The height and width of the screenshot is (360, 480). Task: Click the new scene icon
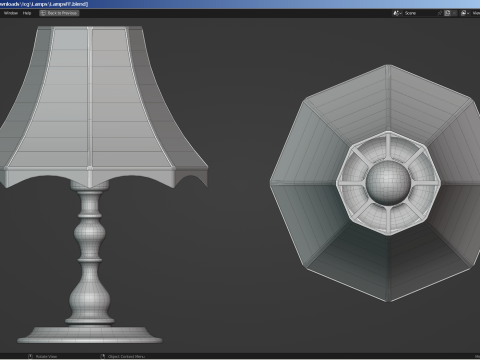(x=447, y=13)
